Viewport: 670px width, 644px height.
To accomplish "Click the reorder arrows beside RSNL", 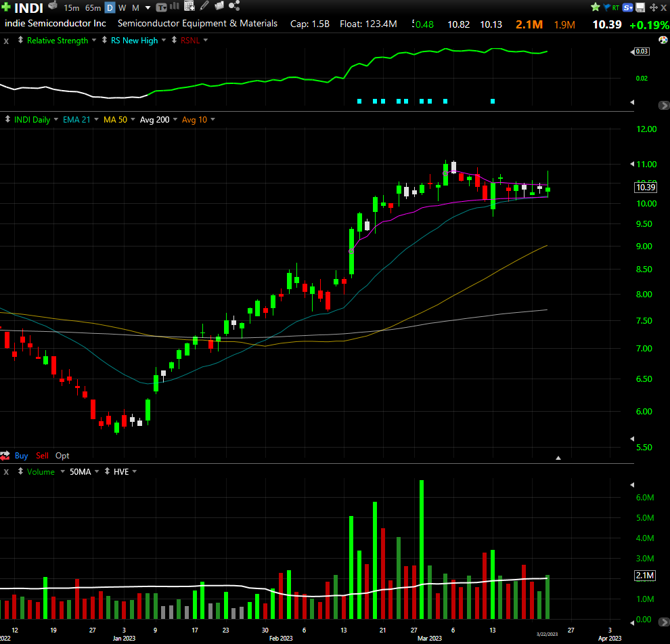I will pos(174,40).
